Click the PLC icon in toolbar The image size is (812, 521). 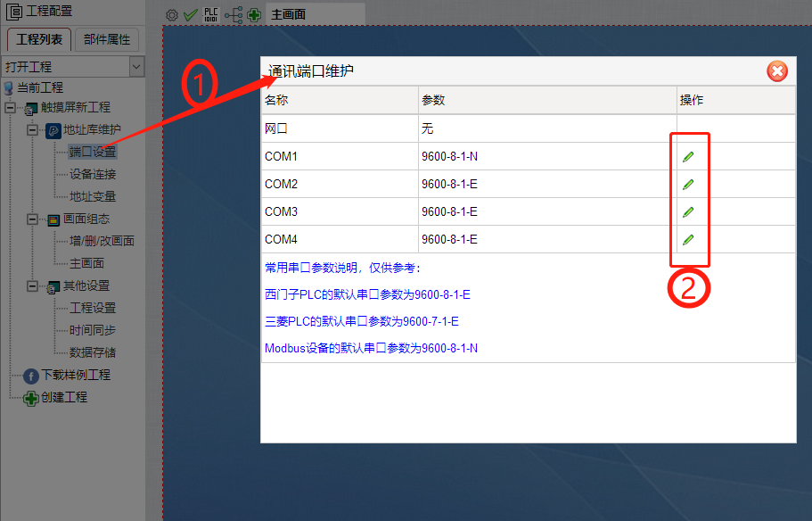click(x=211, y=15)
